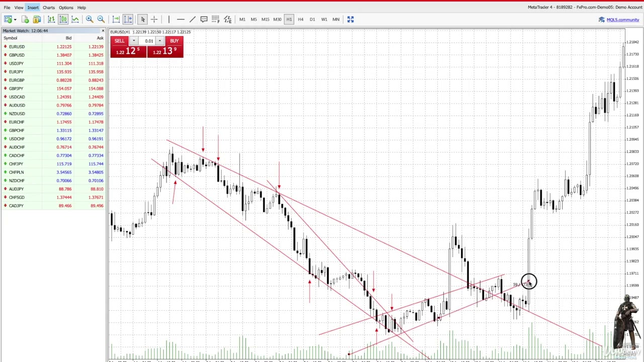Select the equidistant channel tool
Image resolution: width=644 pixels, height=362 pixels.
click(x=227, y=19)
